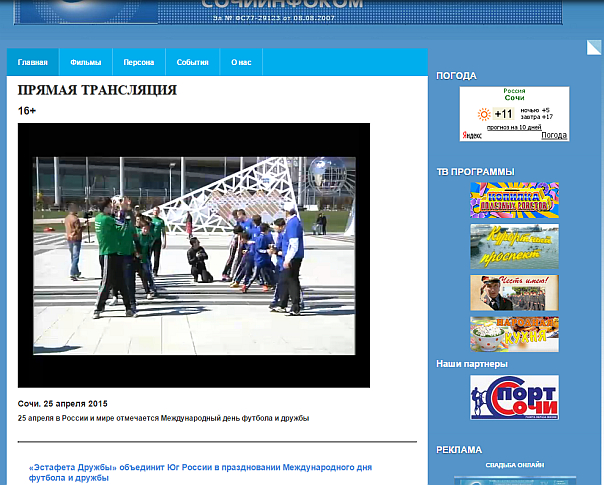This screenshot has width=604, height=485.
Task: Click the sun weather icon in the widget
Action: (485, 114)
